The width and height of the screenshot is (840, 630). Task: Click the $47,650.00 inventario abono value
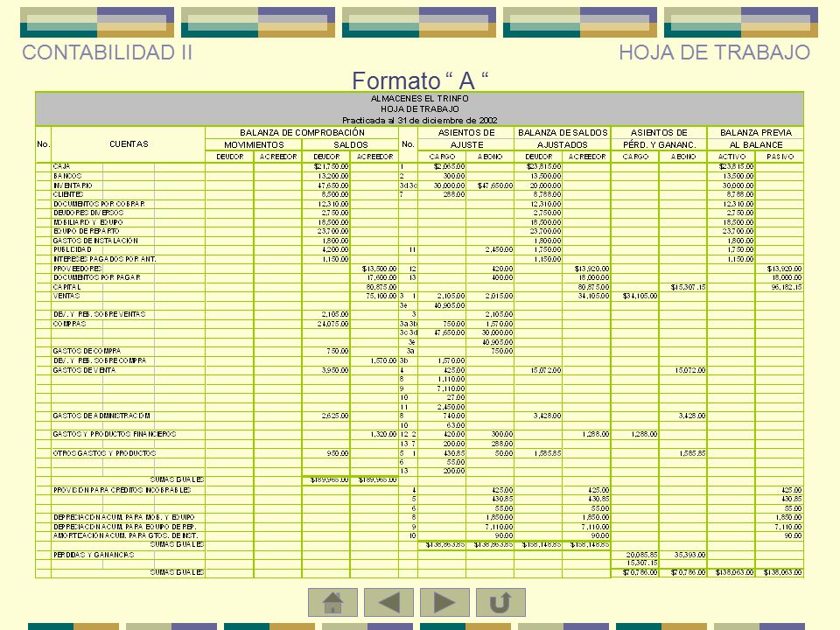tap(495, 185)
